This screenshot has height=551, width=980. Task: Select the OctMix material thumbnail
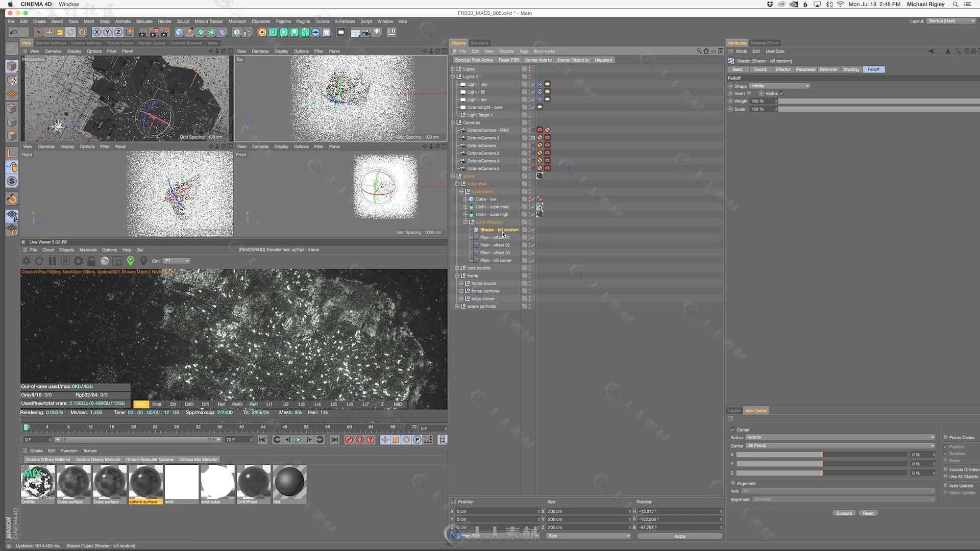(x=37, y=482)
